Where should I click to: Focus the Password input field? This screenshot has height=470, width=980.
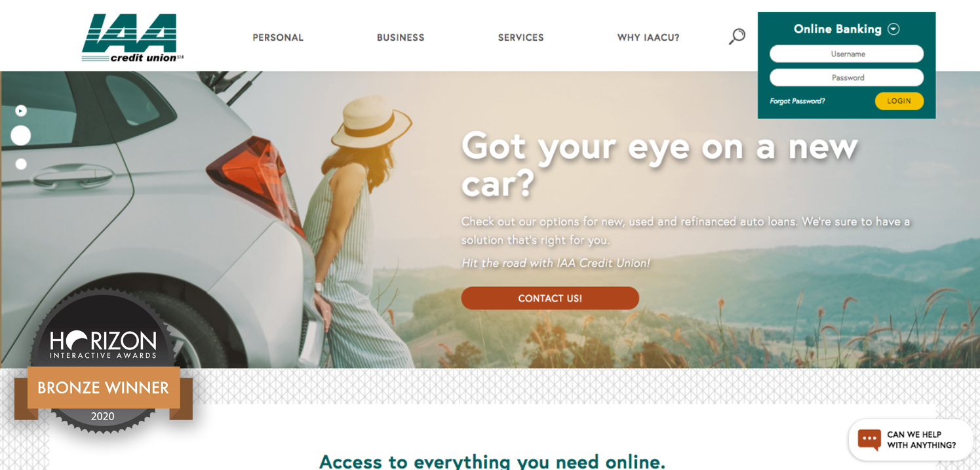(x=846, y=77)
